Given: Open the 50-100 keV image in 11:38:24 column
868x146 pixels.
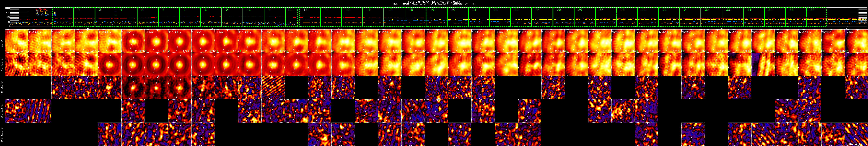Looking at the screenshot, I should tap(110, 134).
